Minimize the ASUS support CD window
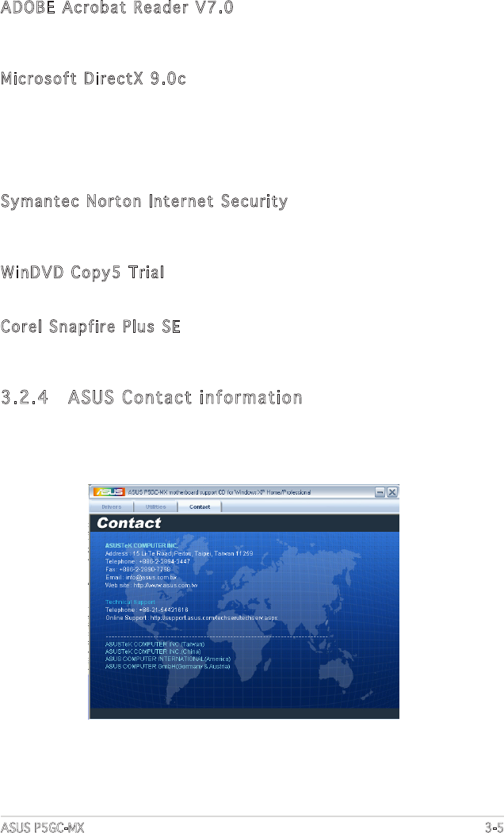The width and height of the screenshot is (504, 833). tap(380, 492)
